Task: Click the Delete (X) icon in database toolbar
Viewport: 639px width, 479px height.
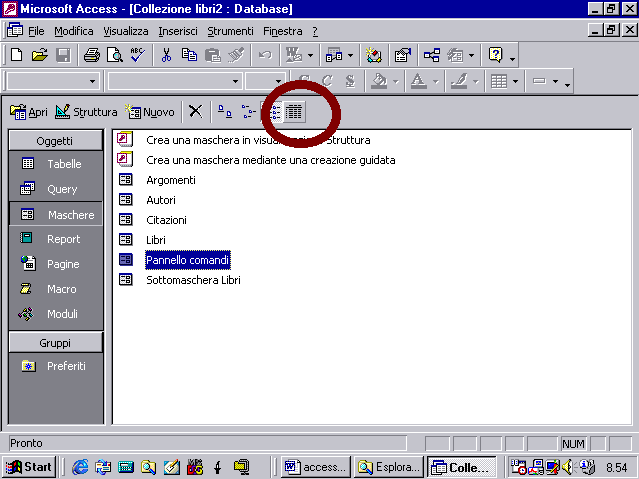Action: tap(195, 112)
